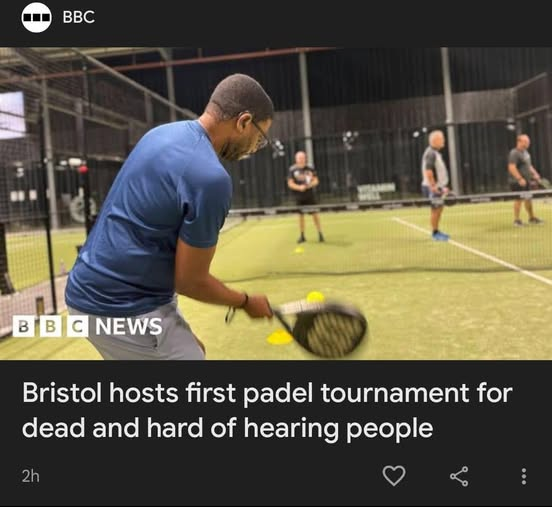The height and width of the screenshot is (507, 552).
Task: Click the background player dressed in black
Action: tap(304, 197)
